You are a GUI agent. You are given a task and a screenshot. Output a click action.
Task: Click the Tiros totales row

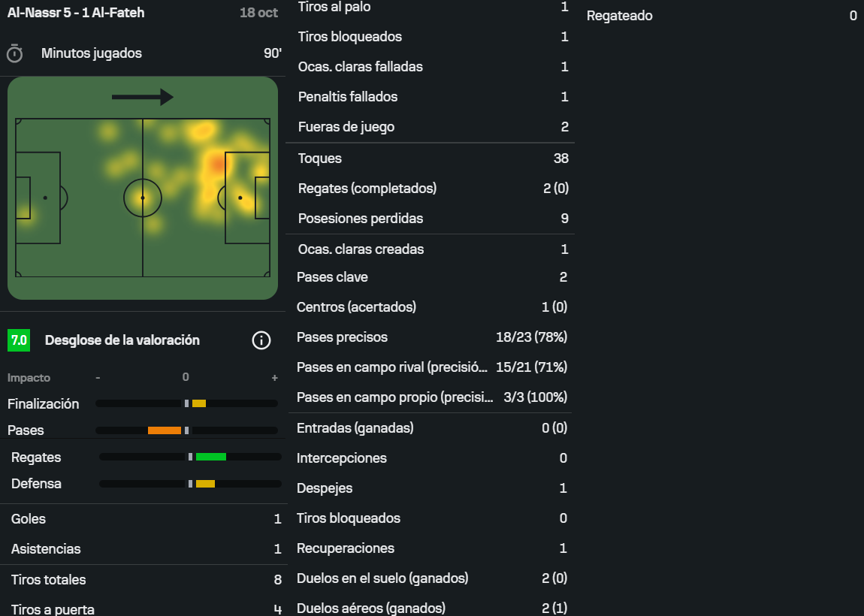click(143, 580)
